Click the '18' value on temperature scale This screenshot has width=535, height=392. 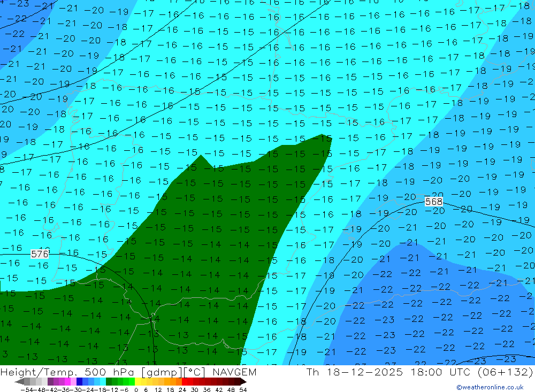(x=170, y=390)
